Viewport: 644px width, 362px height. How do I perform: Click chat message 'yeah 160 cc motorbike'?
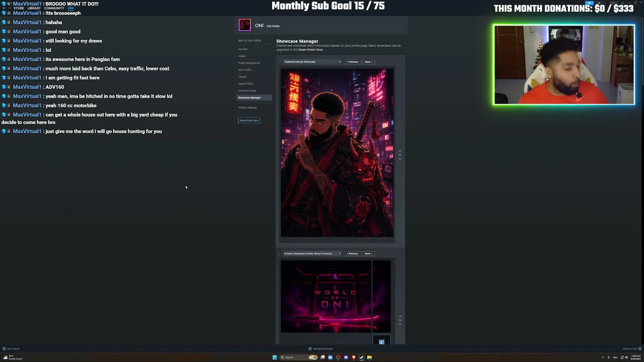click(71, 106)
